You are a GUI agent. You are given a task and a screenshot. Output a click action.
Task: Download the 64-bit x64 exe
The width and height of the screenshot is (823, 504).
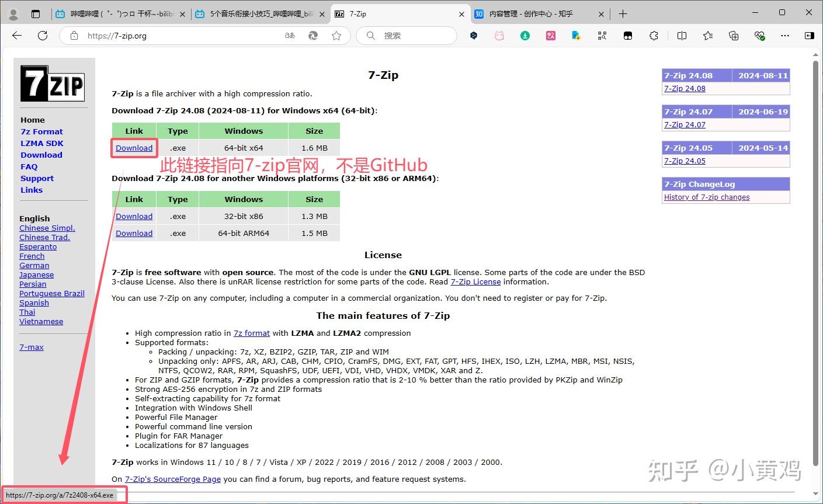[x=134, y=148]
